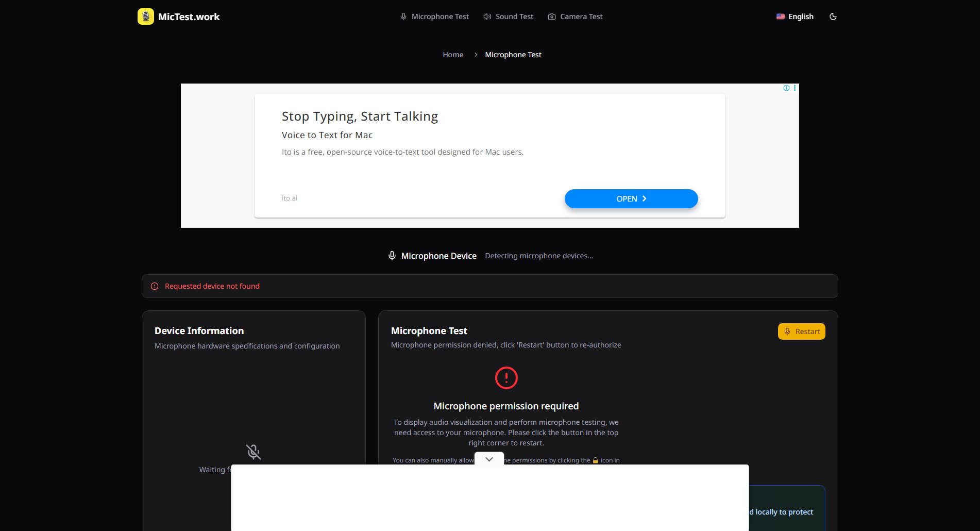Click the Microphone Test panel heading
980x531 pixels.
[x=429, y=331]
